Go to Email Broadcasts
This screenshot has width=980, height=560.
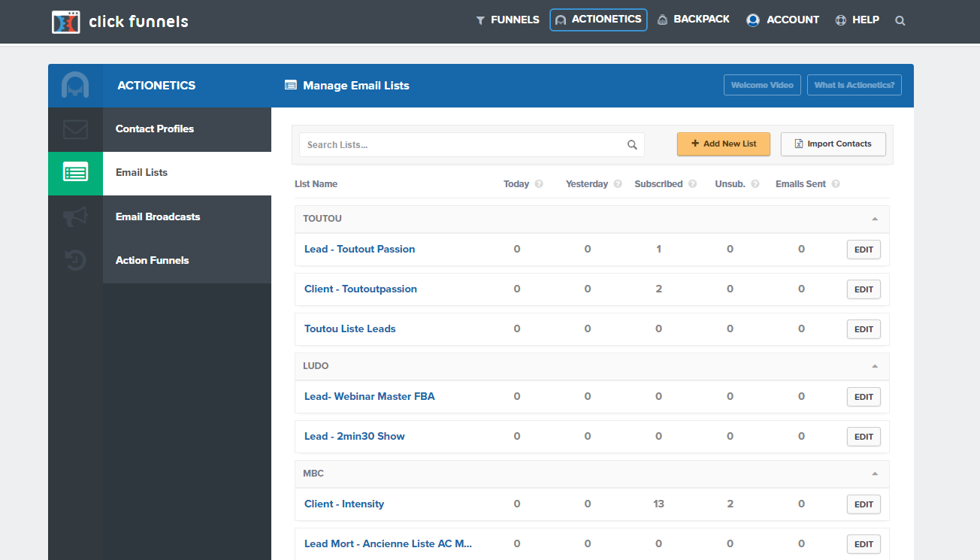(x=187, y=217)
